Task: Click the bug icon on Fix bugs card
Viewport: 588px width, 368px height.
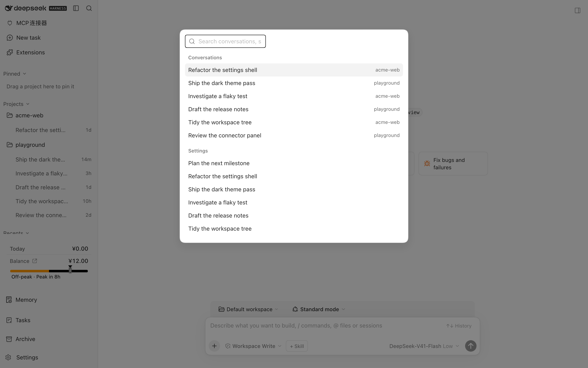Action: [x=427, y=164]
